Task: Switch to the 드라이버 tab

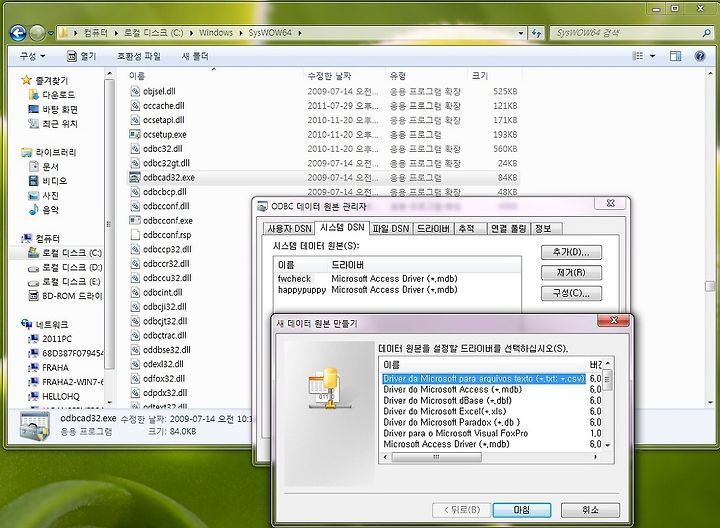Action: [x=433, y=229]
